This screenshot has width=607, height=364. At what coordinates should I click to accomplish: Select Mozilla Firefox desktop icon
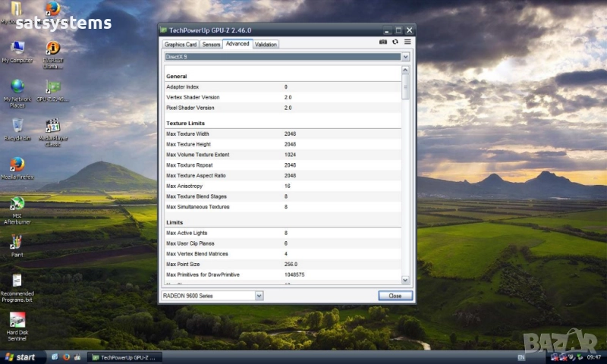(x=17, y=165)
